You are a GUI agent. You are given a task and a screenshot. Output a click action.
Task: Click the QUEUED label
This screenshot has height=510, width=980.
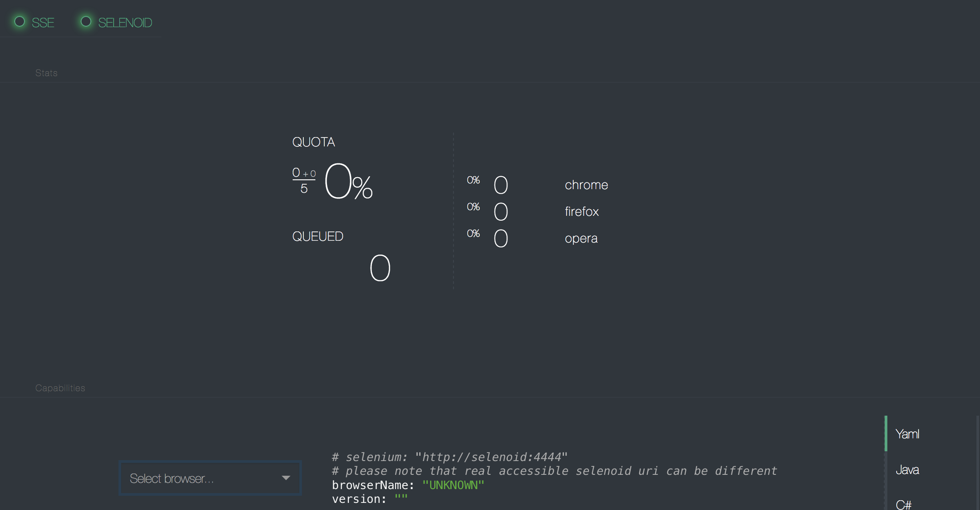coord(318,236)
